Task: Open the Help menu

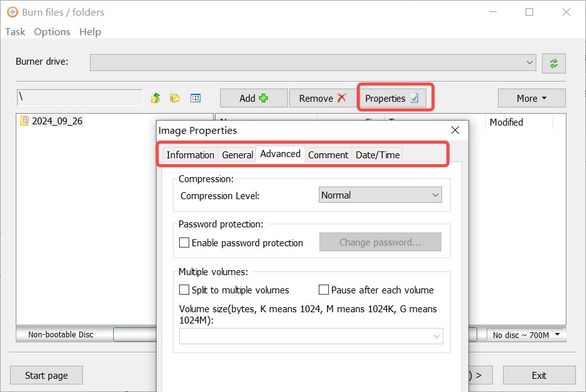Action: tap(90, 32)
